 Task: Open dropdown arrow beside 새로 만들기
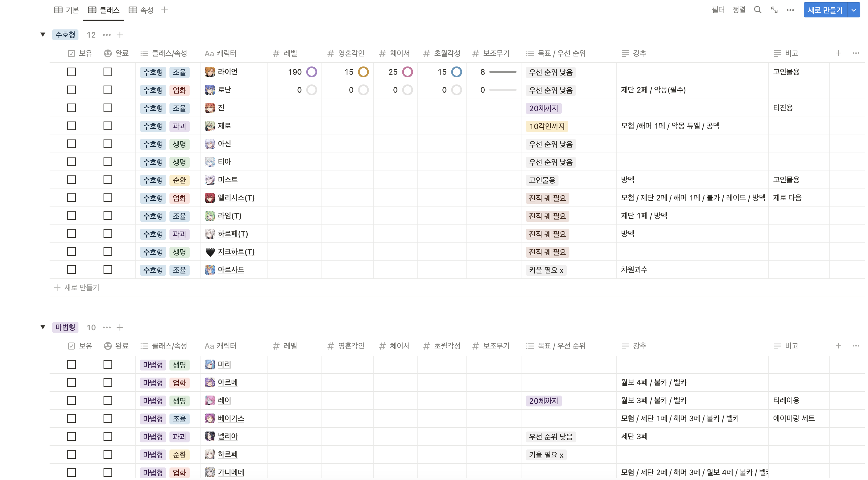click(854, 10)
